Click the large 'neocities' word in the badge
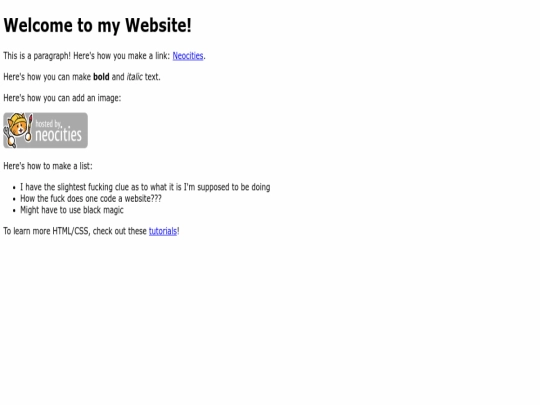Image resolution: width=540 pixels, height=405 pixels. click(x=59, y=134)
